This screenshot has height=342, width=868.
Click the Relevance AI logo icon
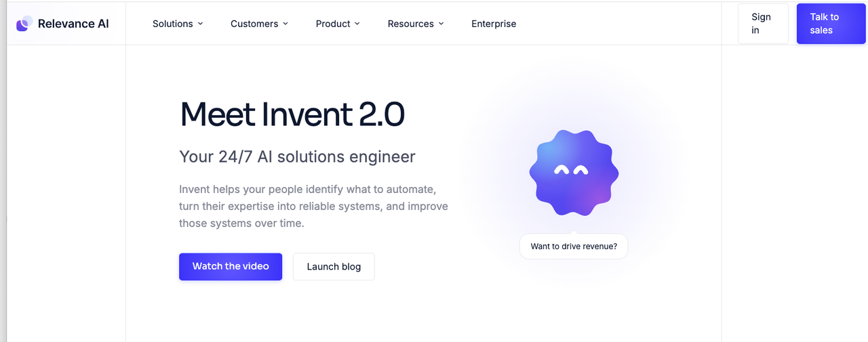pyautogui.click(x=24, y=24)
